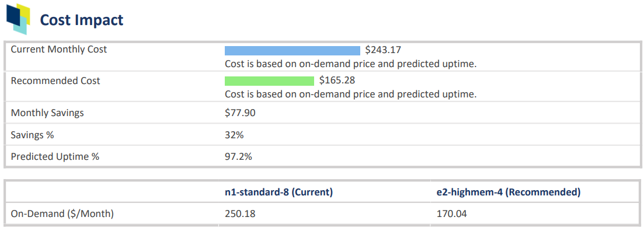Click the Cost Impact heading
The image size is (644, 231).
coord(81,20)
